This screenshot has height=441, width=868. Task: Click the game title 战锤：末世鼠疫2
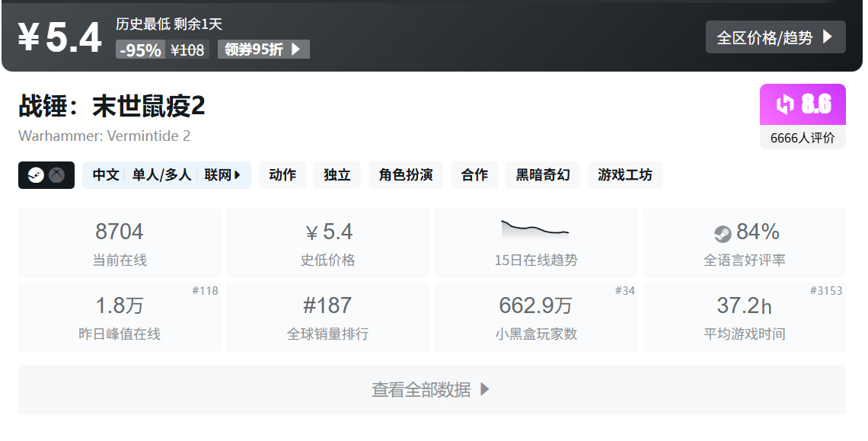pyautogui.click(x=112, y=106)
